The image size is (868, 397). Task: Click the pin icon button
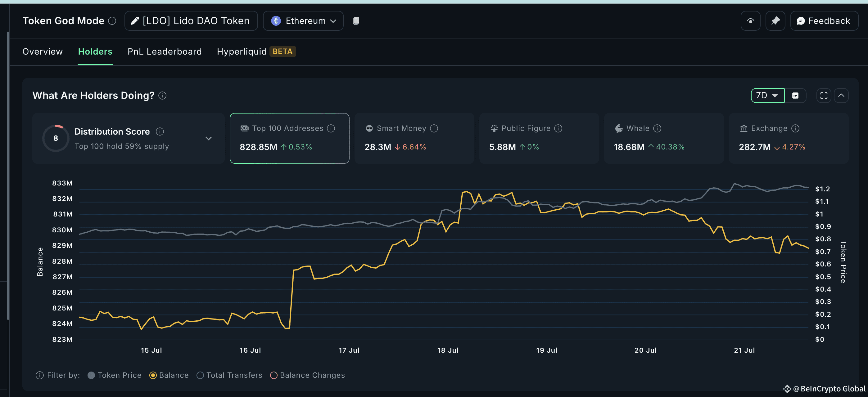point(775,21)
